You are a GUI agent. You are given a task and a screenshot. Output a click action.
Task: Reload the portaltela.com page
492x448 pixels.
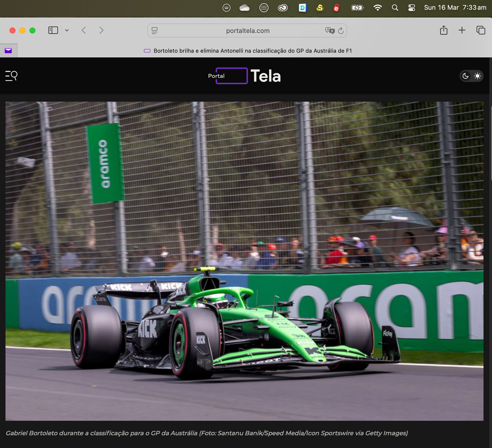(341, 31)
